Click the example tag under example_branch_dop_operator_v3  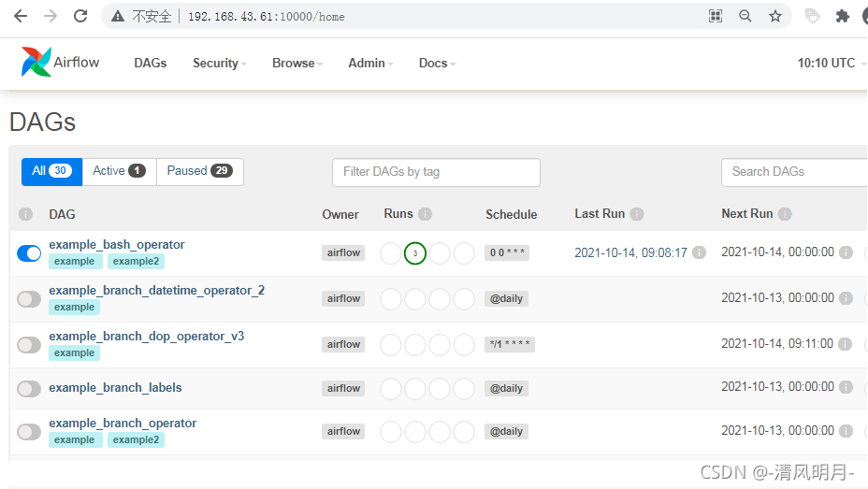74,352
